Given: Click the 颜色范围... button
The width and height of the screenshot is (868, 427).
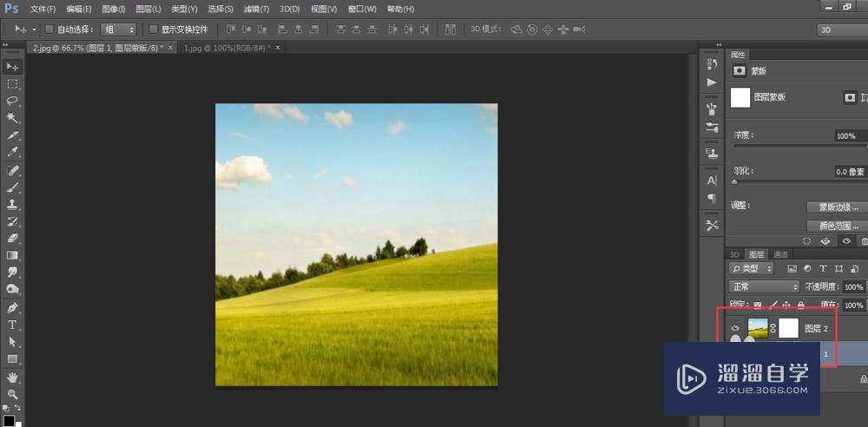Looking at the screenshot, I should pyautogui.click(x=836, y=226).
